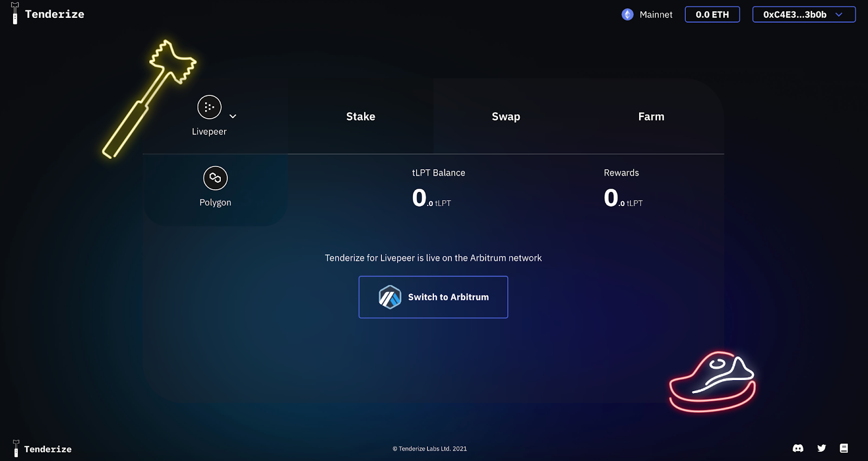Click the tLPT Balance label
This screenshot has height=461, width=868.
438,173
